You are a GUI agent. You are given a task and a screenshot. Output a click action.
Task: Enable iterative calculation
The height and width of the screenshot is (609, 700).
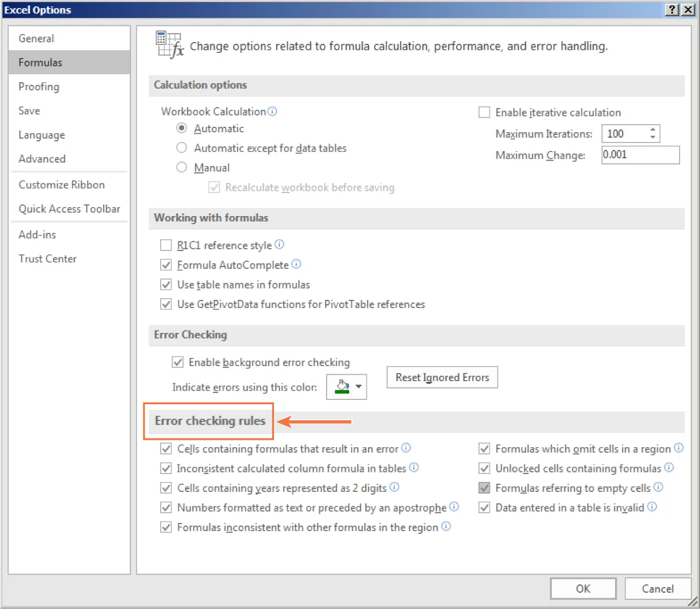pyautogui.click(x=483, y=112)
